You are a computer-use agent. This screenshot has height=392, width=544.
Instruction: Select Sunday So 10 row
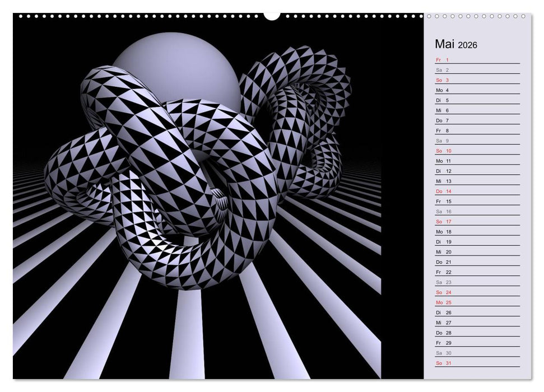(477, 151)
